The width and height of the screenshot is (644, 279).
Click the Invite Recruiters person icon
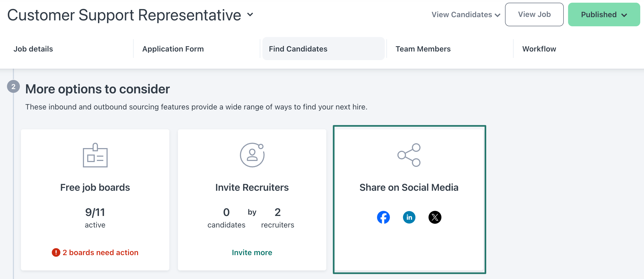coord(252,155)
